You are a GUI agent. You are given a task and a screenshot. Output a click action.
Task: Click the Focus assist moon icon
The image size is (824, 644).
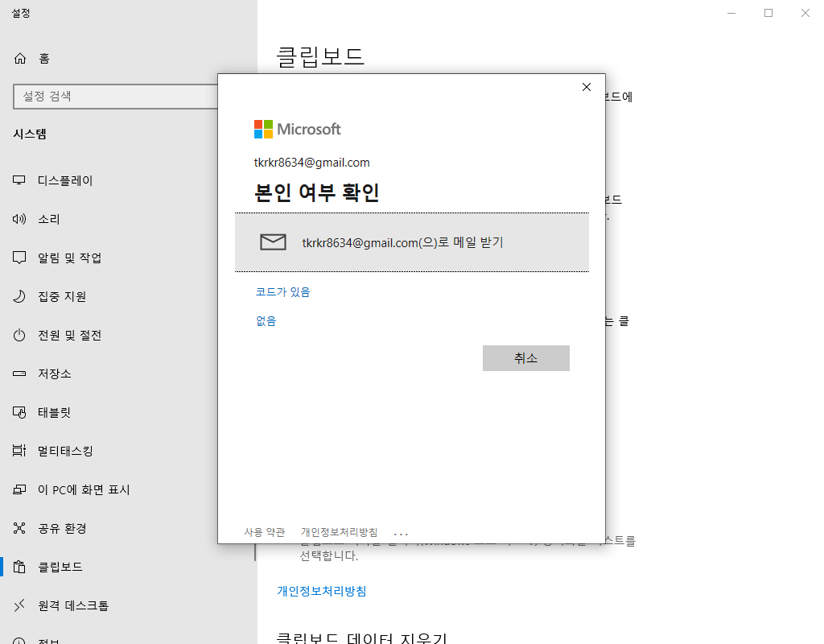pyautogui.click(x=19, y=296)
